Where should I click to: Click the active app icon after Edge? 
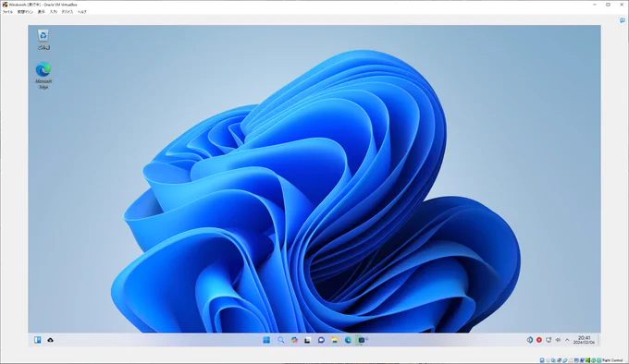(362, 340)
